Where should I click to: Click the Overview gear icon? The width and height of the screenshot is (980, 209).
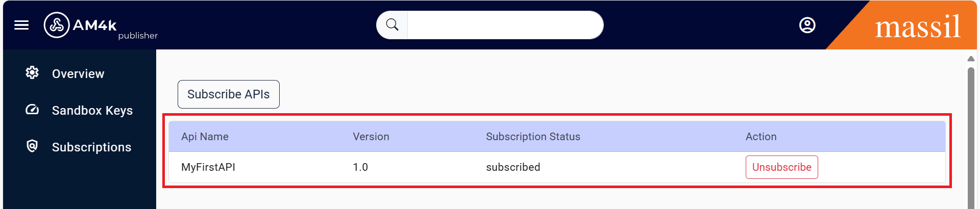click(x=32, y=73)
